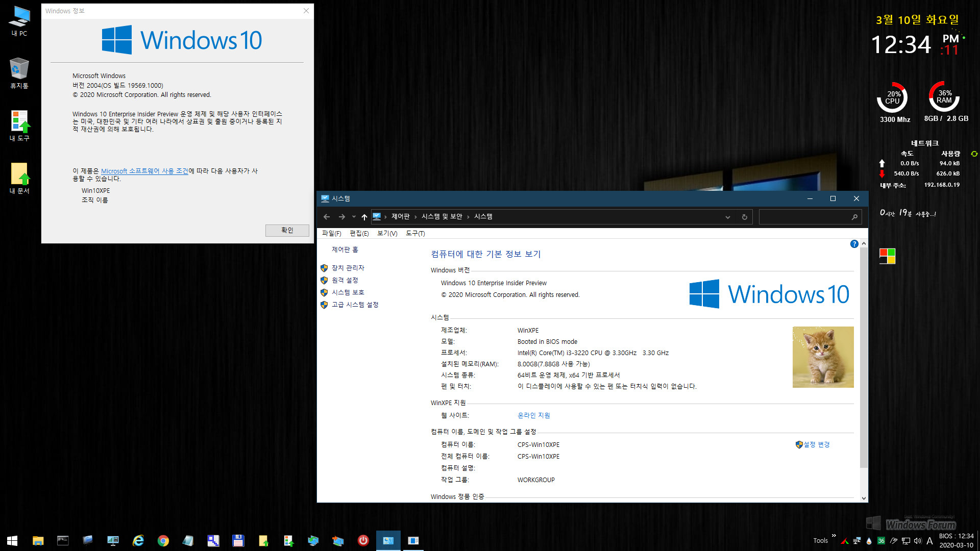Image resolution: width=980 pixels, height=551 pixels.
Task: Open the 편집(E) menu
Action: (x=359, y=233)
